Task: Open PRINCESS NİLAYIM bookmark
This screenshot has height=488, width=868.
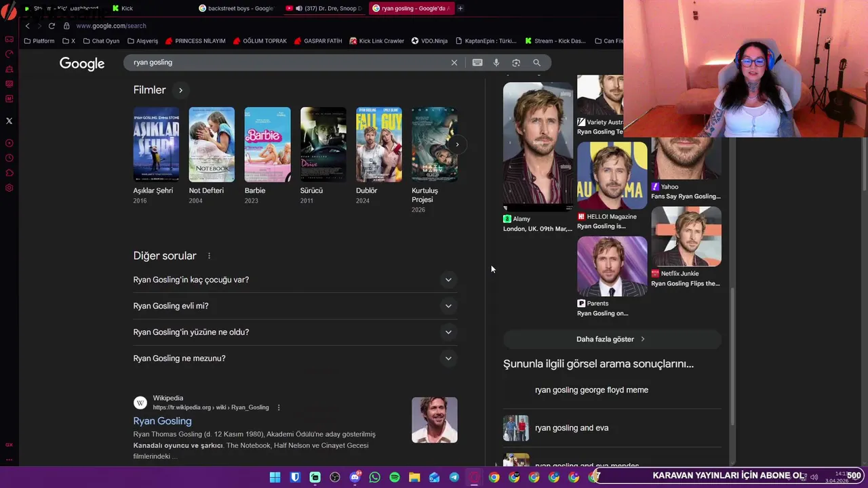Action: 195,41
